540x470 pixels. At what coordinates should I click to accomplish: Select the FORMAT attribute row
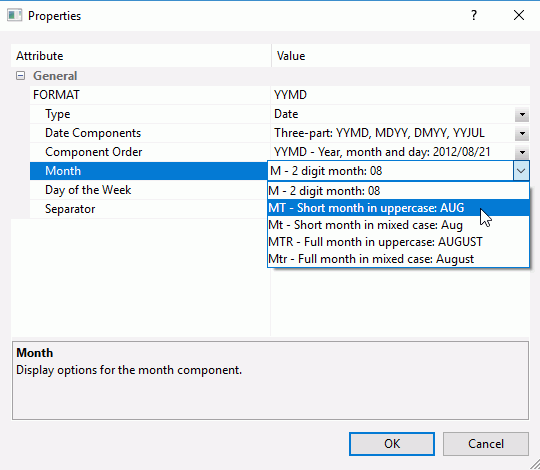(150, 95)
